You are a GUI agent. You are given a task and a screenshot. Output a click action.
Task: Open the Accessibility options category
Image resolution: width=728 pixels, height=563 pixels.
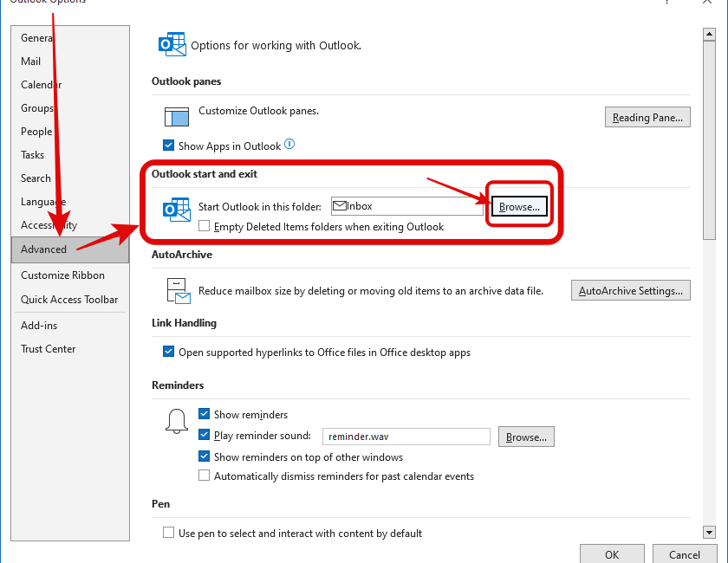tap(69, 225)
